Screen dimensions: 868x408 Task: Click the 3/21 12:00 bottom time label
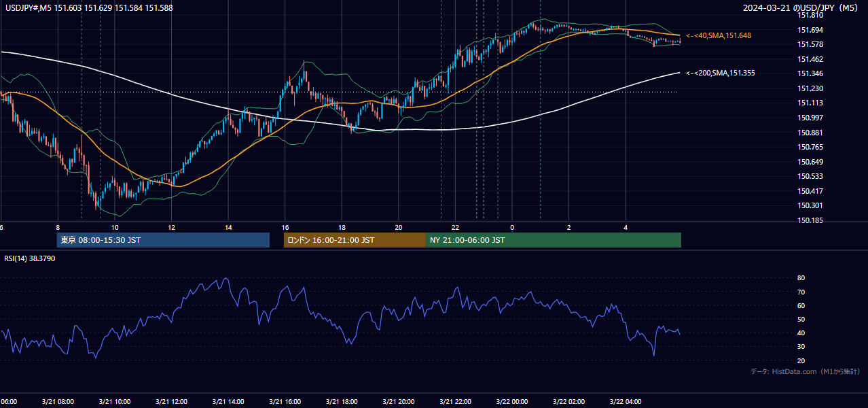171,402
